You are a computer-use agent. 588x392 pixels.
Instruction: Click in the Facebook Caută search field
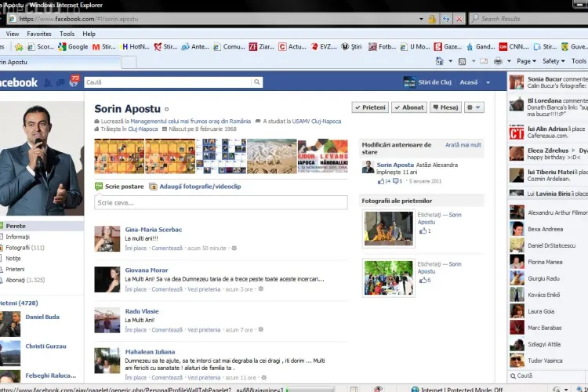[168, 82]
